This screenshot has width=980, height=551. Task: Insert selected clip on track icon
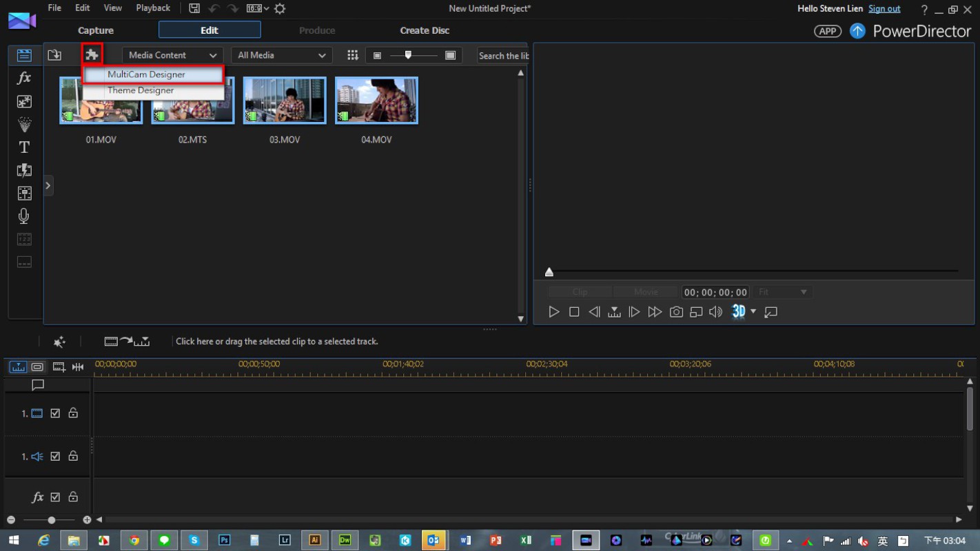click(x=127, y=341)
